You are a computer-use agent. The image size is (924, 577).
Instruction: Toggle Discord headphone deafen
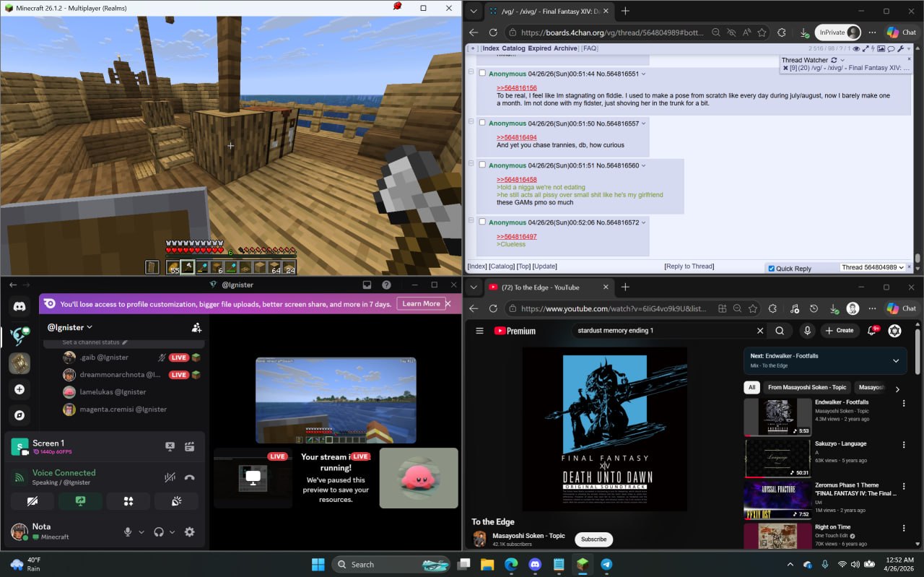coord(159,532)
